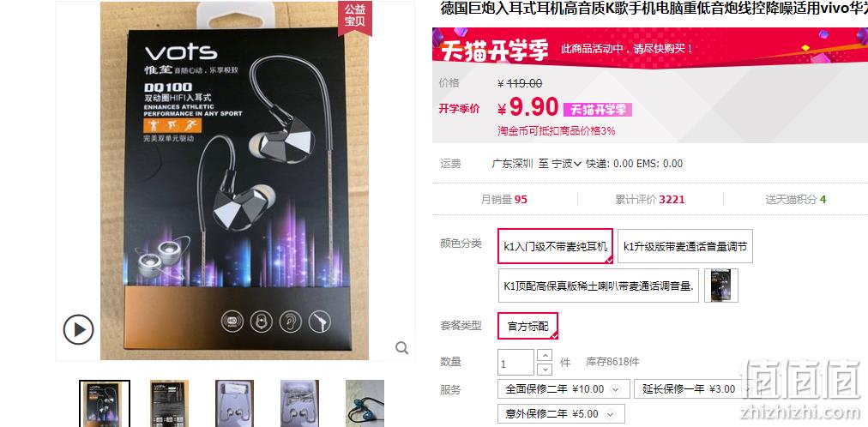Expand 意外保修二年 ¥5.00 option
The width and height of the screenshot is (868, 427).
click(x=561, y=414)
